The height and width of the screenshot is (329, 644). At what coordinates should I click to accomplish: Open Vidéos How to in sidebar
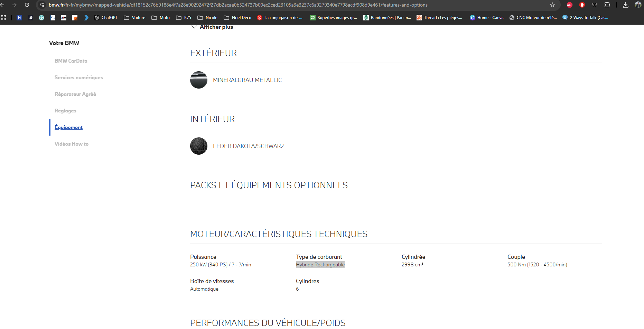click(x=72, y=144)
